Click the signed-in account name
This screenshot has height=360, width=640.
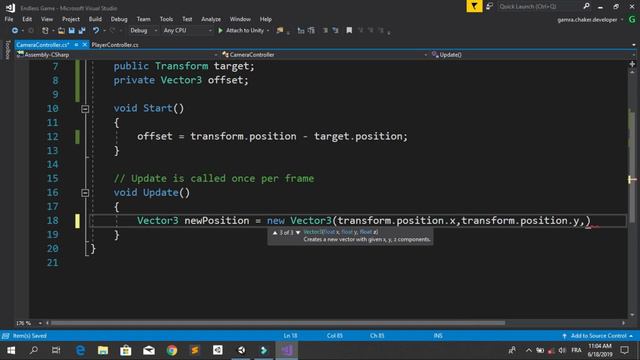tap(587, 20)
